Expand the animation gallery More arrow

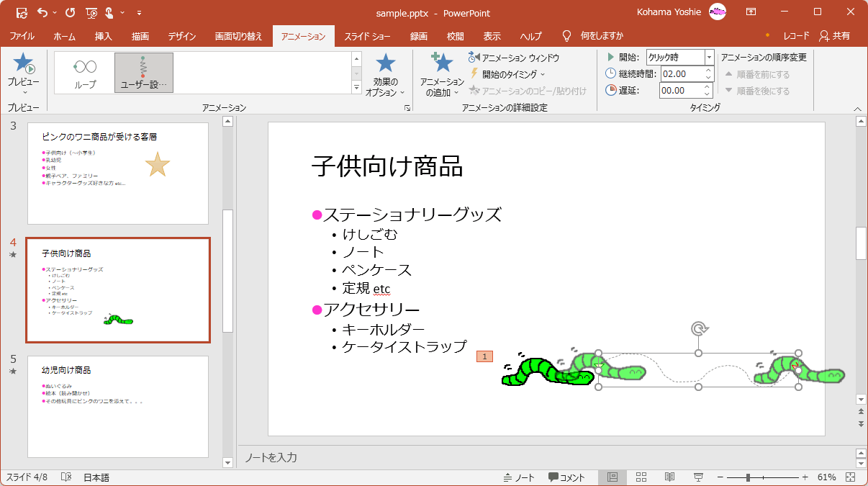(x=356, y=87)
